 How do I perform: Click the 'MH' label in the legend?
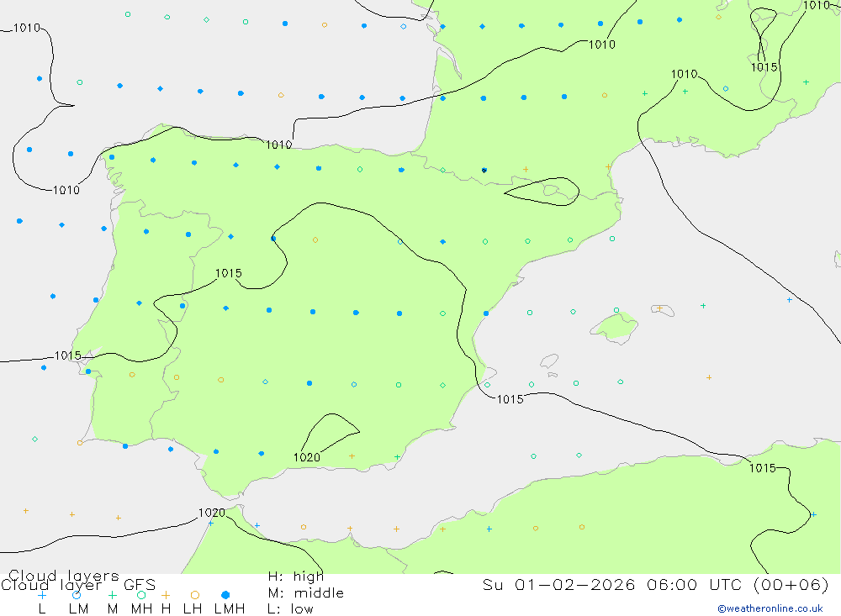(x=141, y=609)
